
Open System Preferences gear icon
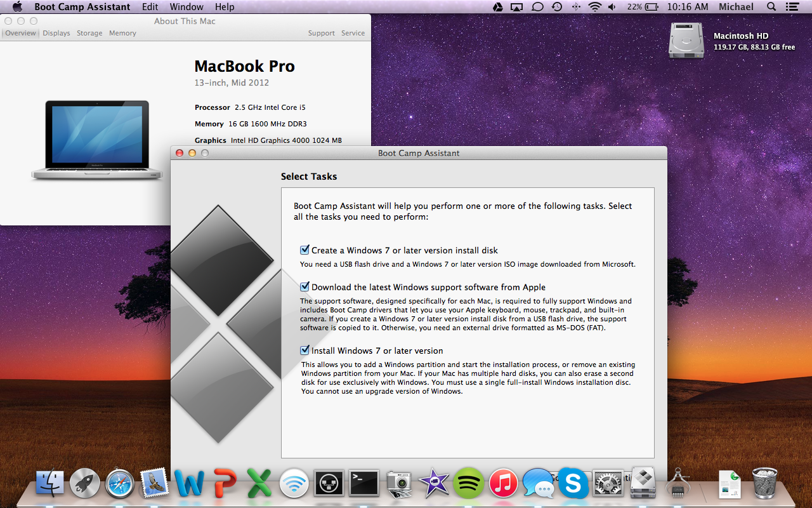tap(608, 484)
